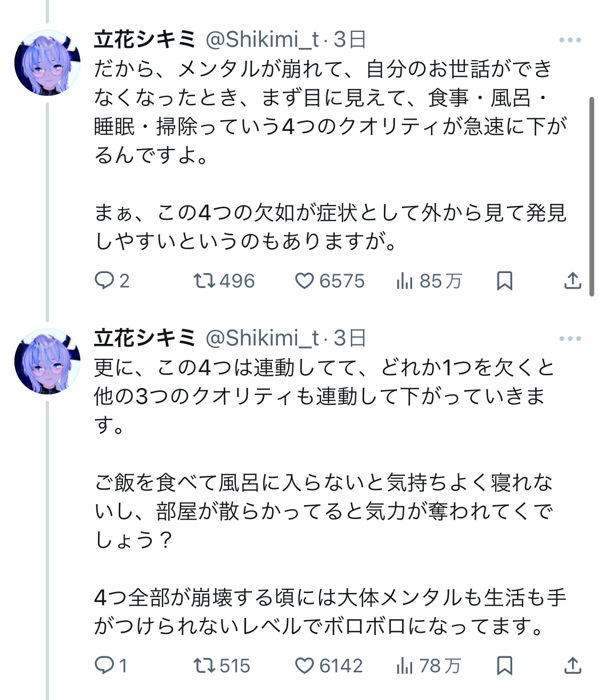Open 立花シキミ profile name in first tweet
The width and height of the screenshot is (599, 700).
click(x=145, y=39)
